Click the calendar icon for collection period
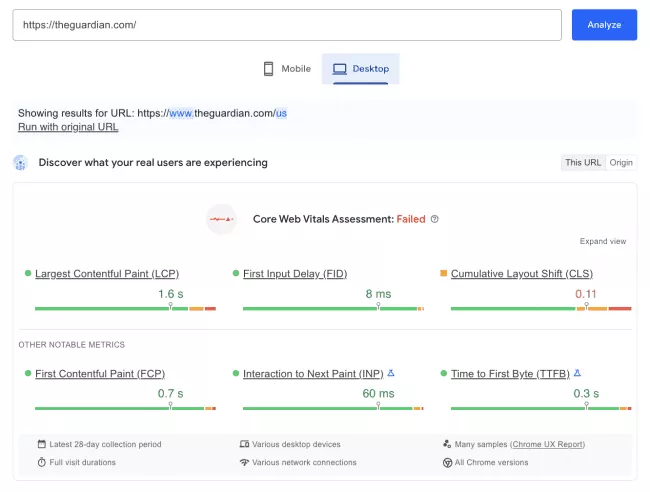650x492 pixels. tap(42, 444)
